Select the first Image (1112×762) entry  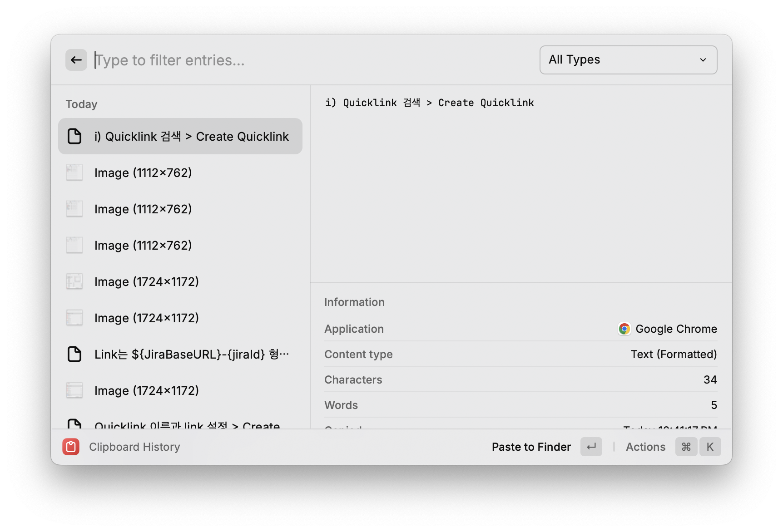180,172
